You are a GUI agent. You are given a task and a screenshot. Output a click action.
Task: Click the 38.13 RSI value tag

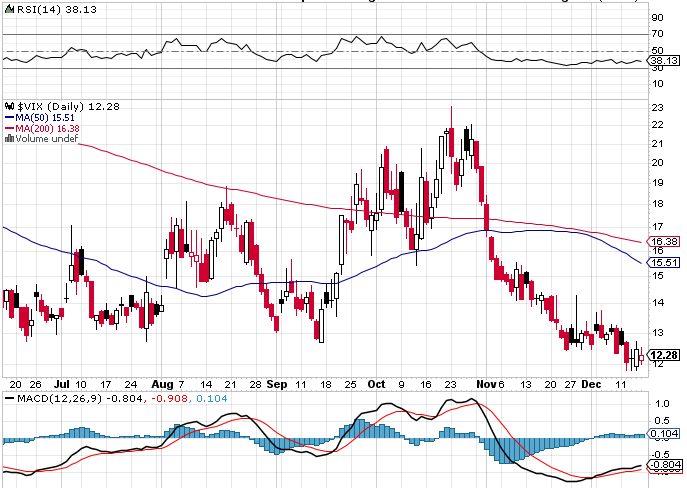point(665,61)
